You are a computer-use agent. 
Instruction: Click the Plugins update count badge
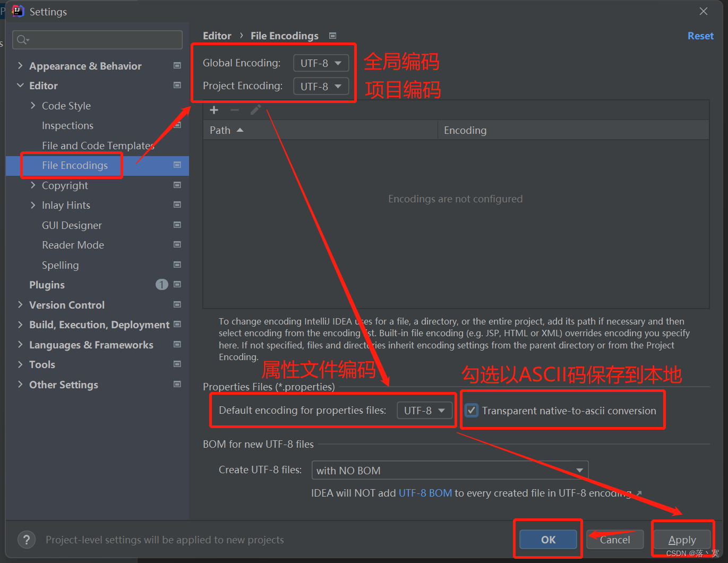pyautogui.click(x=161, y=285)
